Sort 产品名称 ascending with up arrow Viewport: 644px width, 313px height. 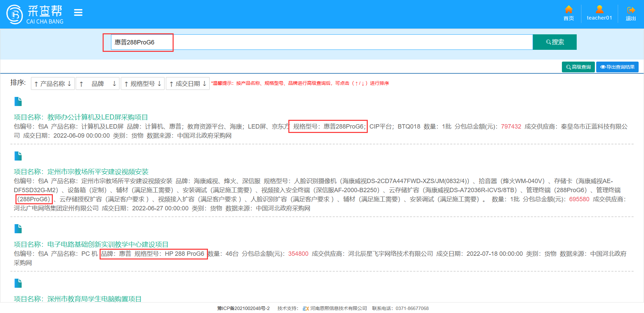coord(36,84)
